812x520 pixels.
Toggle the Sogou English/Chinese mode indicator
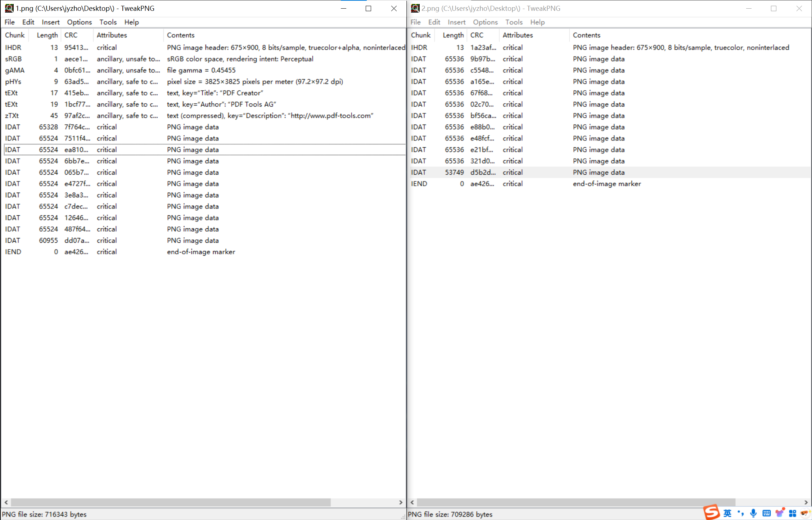[x=727, y=513]
